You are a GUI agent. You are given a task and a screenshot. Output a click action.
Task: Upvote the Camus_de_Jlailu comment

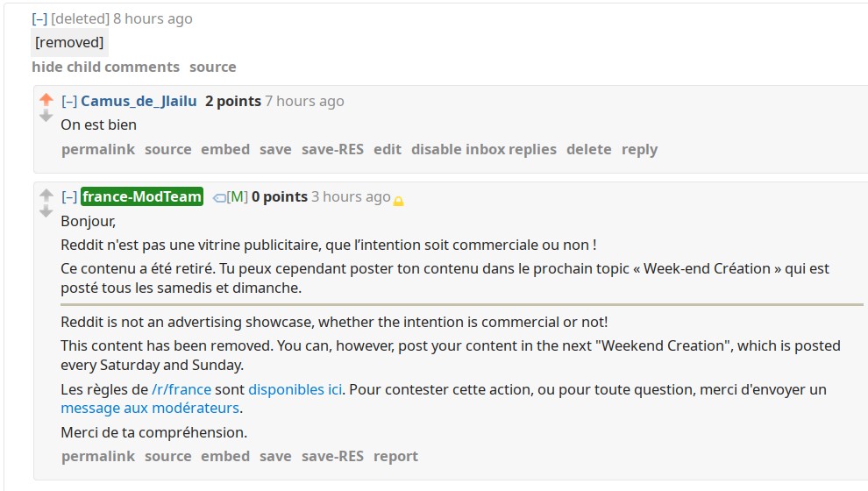click(46, 100)
